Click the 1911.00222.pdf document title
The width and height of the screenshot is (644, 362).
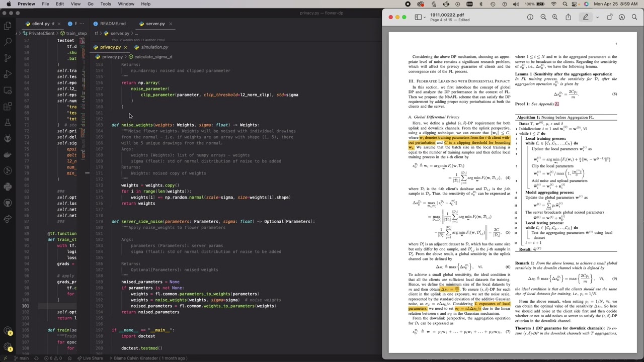pyautogui.click(x=447, y=15)
